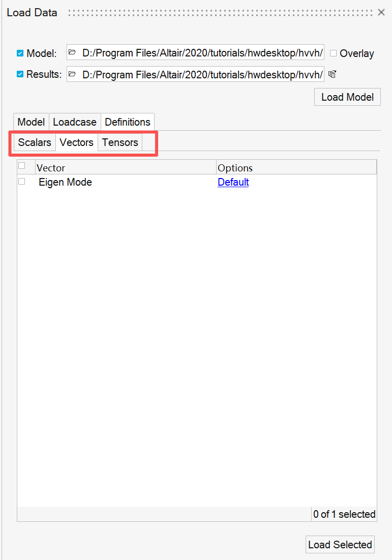Screen dimensions: 392x560
Task: Toggle the Model checkbox
Action: point(20,53)
